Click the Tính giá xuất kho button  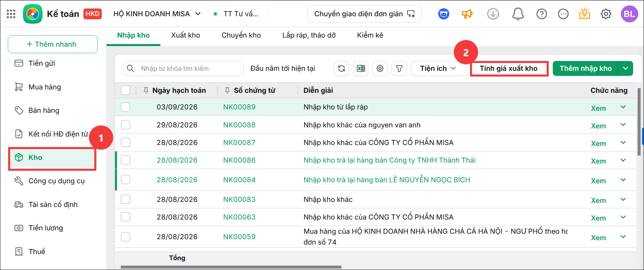509,68
